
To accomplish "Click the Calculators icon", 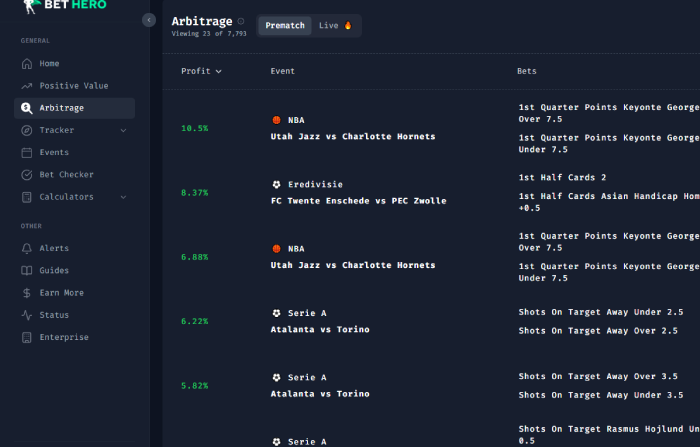I will pos(27,197).
